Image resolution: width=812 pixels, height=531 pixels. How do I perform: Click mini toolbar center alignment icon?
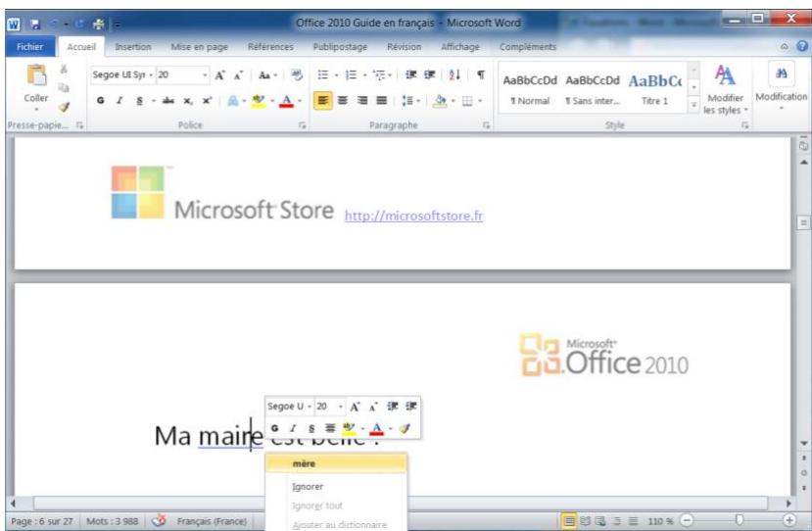[x=330, y=428]
